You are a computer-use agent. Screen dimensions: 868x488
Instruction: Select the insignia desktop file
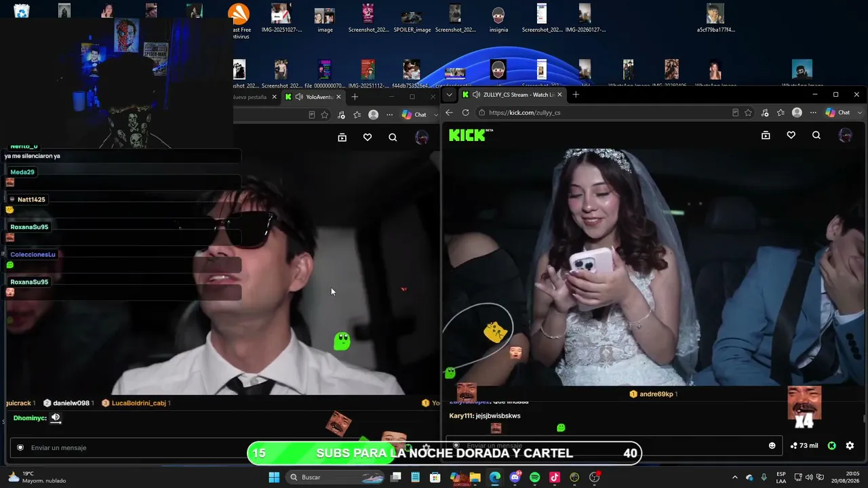pyautogui.click(x=498, y=19)
